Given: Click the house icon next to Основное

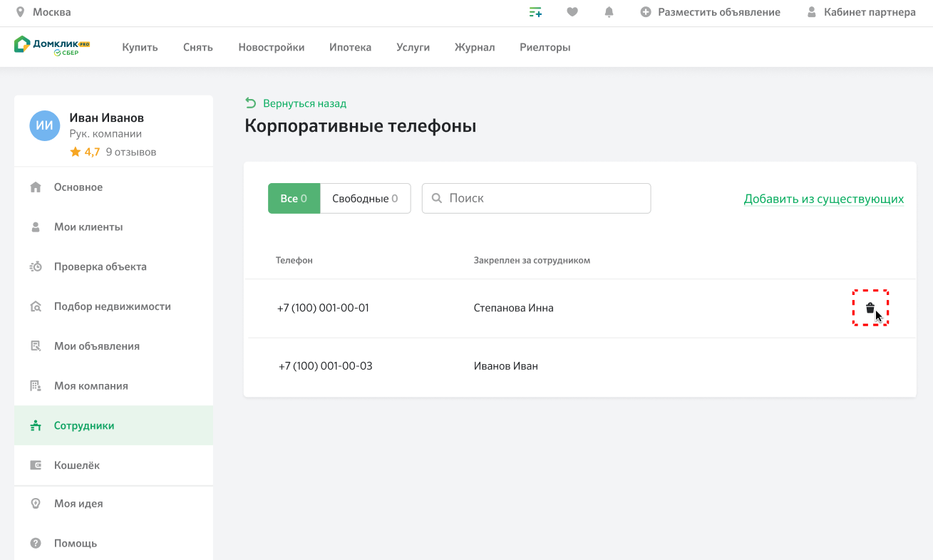Looking at the screenshot, I should (x=36, y=187).
